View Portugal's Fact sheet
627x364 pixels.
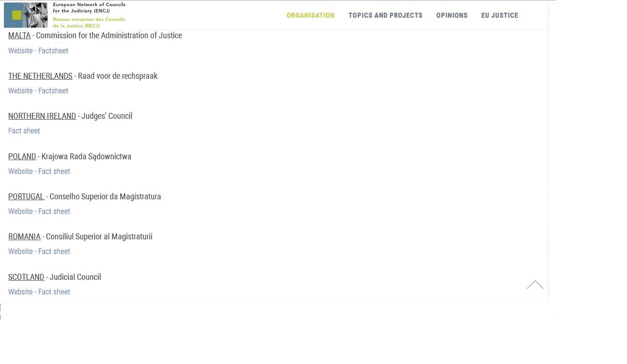tap(54, 211)
